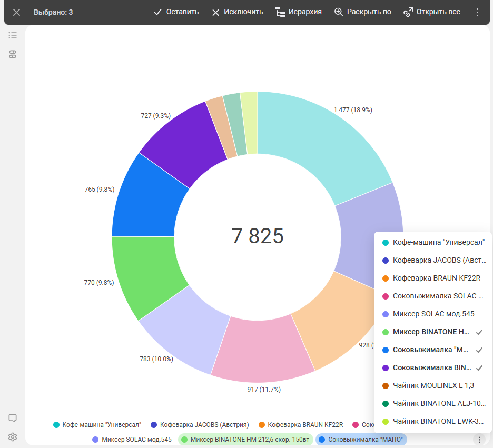The width and height of the screenshot is (493, 448).
Task: Deselect Миксер BINATONE in the legend popup
Action: click(432, 332)
